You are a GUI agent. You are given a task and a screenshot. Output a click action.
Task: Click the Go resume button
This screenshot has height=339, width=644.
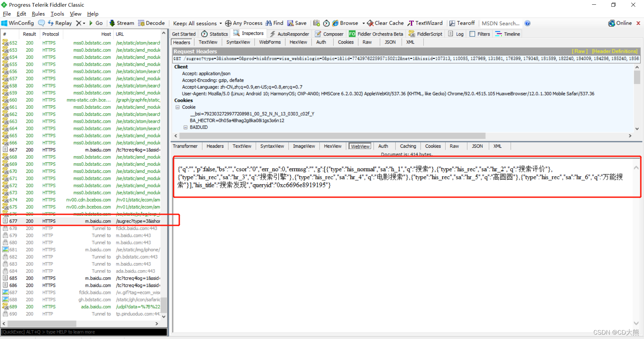pyautogui.click(x=96, y=23)
